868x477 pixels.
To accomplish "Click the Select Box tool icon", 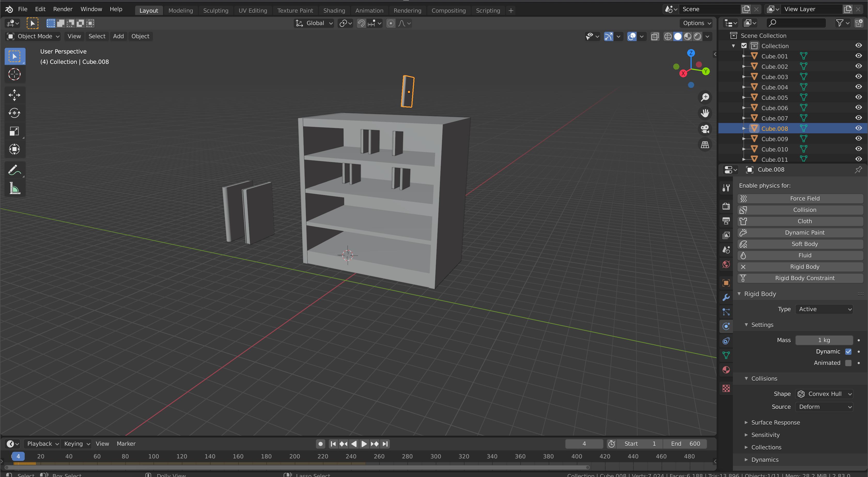I will pyautogui.click(x=14, y=56).
